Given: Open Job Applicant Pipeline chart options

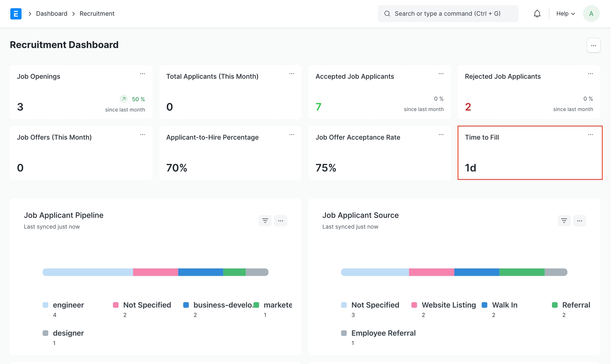Looking at the screenshot, I should click(280, 221).
